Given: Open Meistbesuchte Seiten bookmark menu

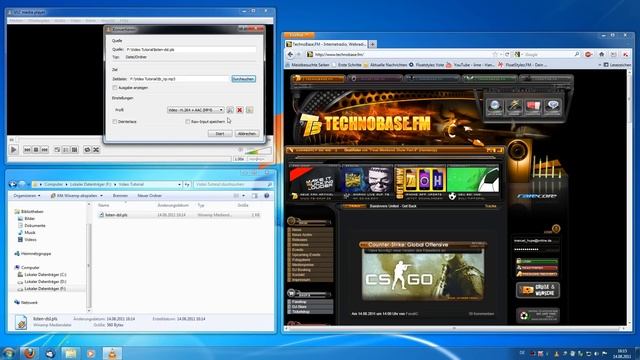Looking at the screenshot, I should click(x=307, y=65).
